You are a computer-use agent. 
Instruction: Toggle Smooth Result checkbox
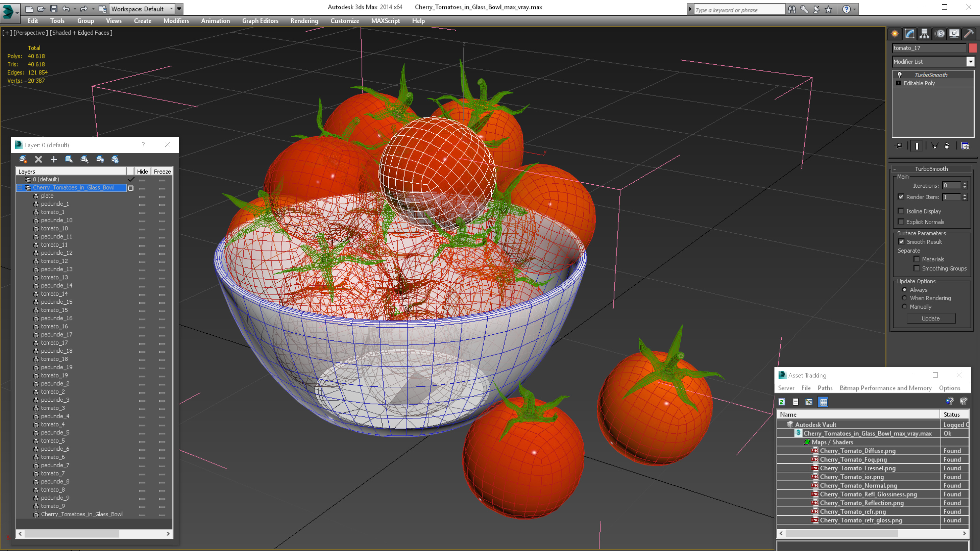click(x=901, y=242)
